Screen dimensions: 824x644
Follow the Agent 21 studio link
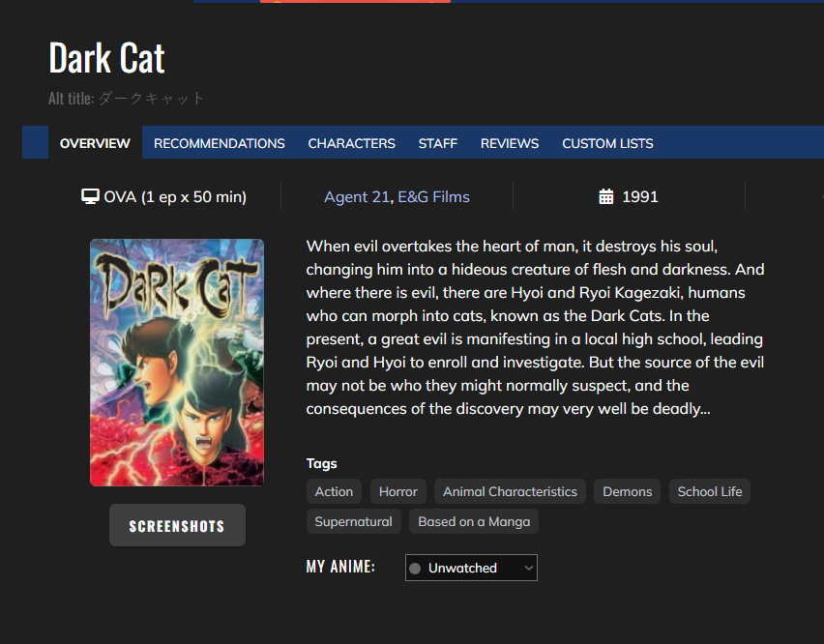click(358, 197)
